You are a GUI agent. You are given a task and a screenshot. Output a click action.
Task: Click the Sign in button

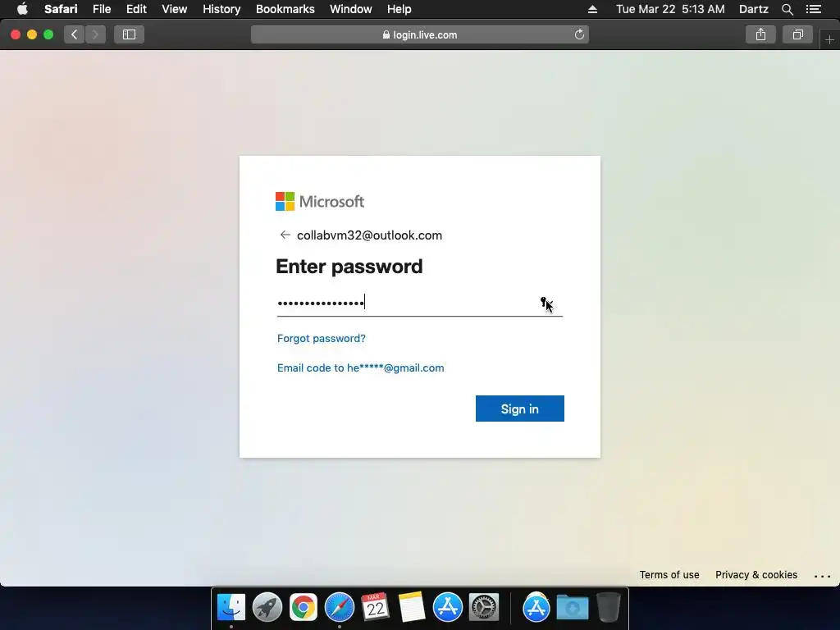click(x=519, y=409)
